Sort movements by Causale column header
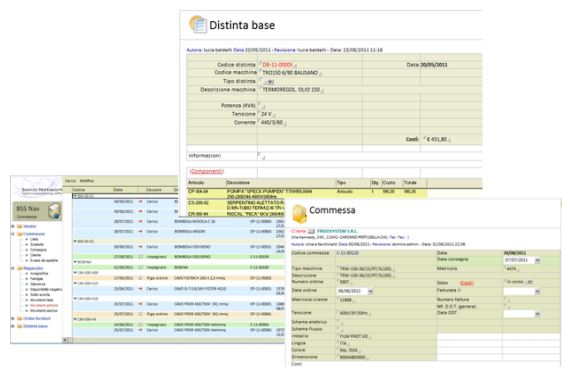This screenshot has width=565, height=368. (x=154, y=190)
